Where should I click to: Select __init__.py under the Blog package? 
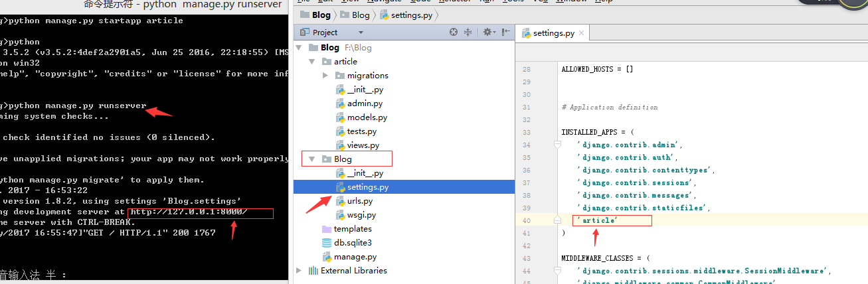tap(365, 173)
